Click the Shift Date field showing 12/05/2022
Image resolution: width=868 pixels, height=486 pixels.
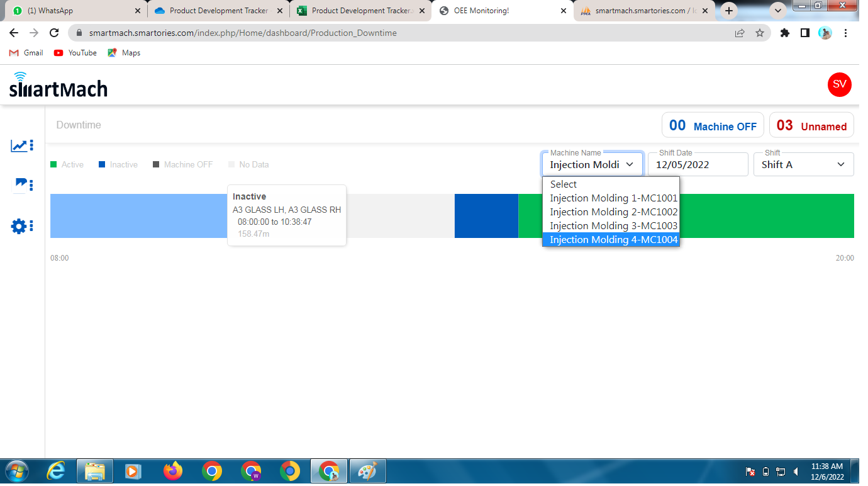(698, 164)
